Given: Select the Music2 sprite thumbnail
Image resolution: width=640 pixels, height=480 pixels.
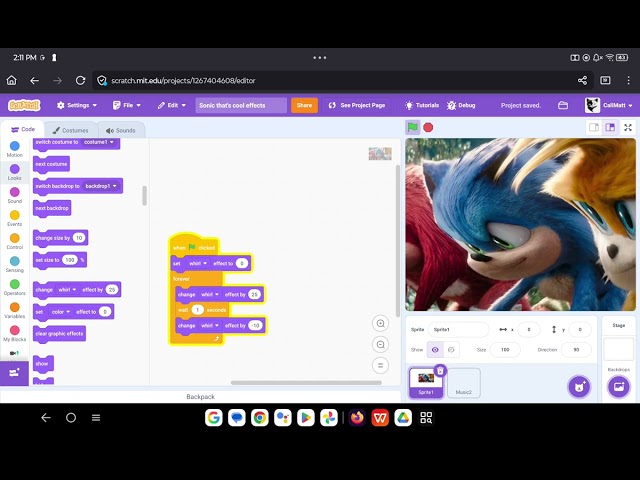Looking at the screenshot, I should (x=464, y=383).
